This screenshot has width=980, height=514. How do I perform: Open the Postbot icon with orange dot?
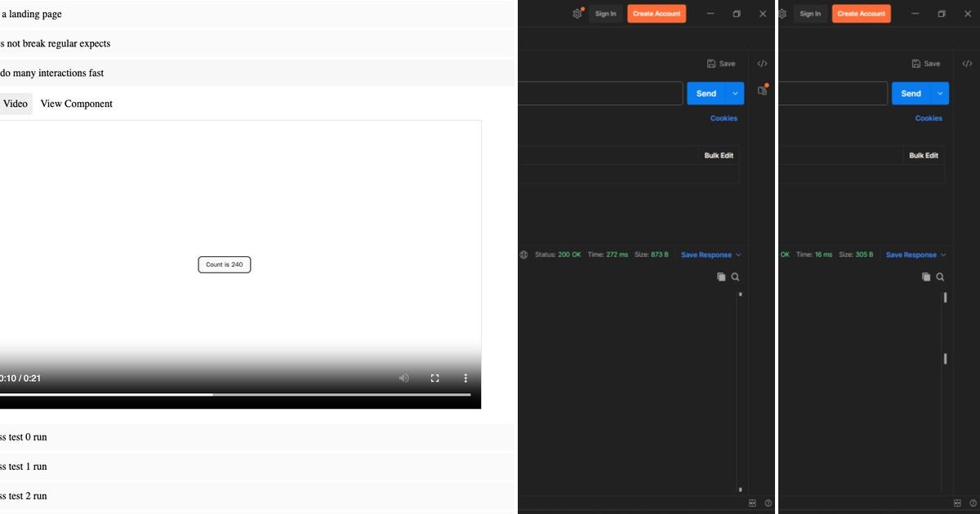(x=762, y=91)
